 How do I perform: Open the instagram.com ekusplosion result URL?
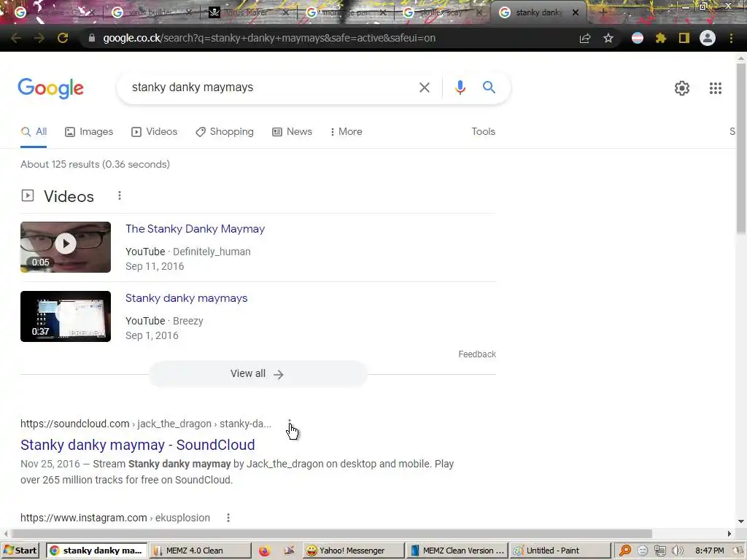pyautogui.click(x=115, y=518)
